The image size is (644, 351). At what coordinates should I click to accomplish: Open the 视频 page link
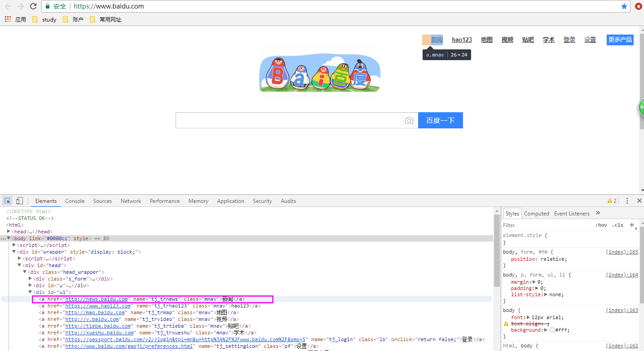coord(507,40)
